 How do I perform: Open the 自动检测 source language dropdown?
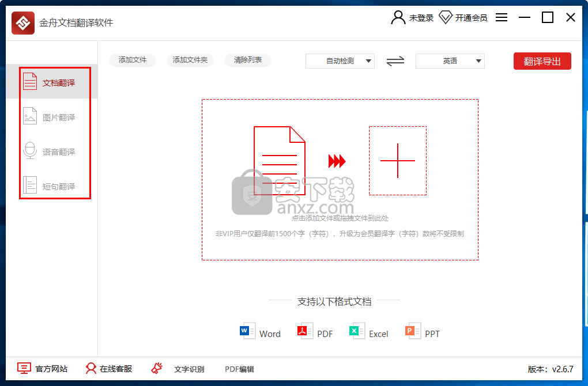click(x=340, y=61)
